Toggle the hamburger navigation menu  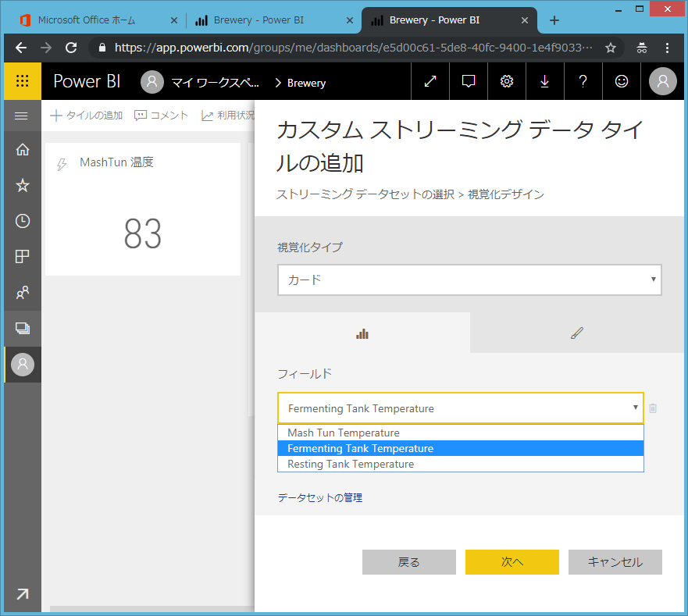21,116
